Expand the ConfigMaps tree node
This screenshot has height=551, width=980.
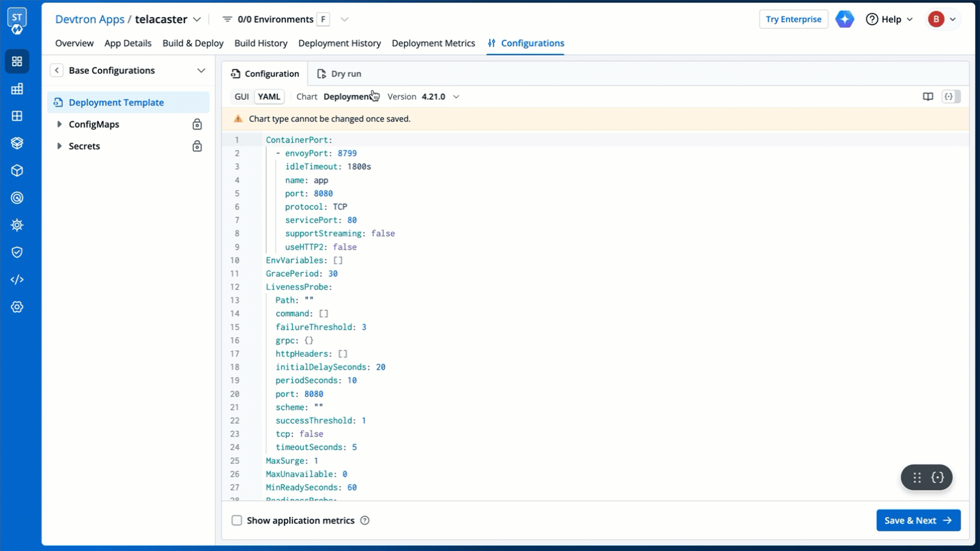pos(59,124)
